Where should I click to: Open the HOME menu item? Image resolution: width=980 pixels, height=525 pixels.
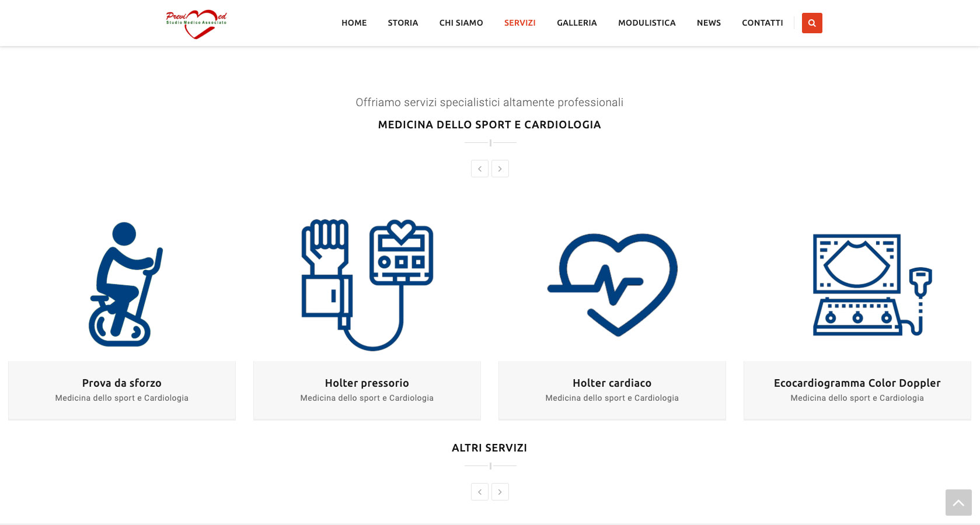click(354, 23)
